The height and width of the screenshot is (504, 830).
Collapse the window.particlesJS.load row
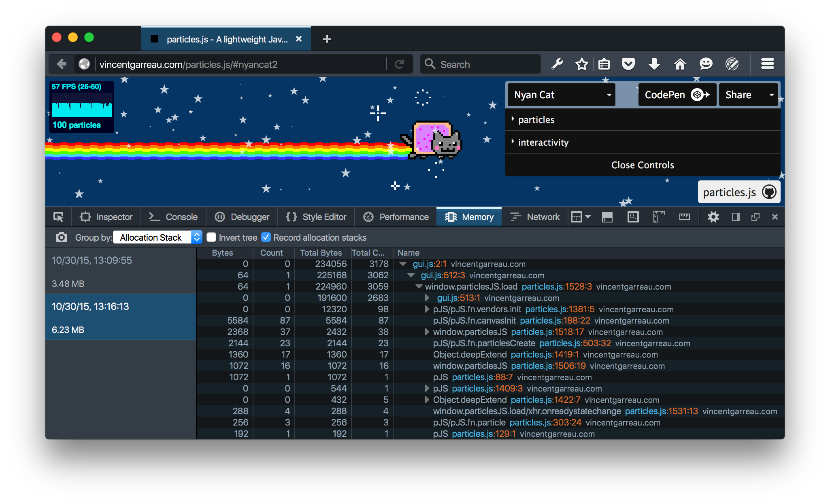point(419,286)
